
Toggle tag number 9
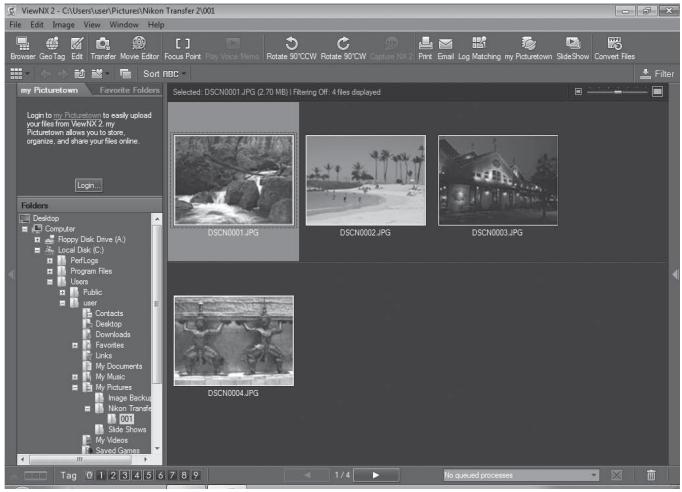pyautogui.click(x=196, y=475)
